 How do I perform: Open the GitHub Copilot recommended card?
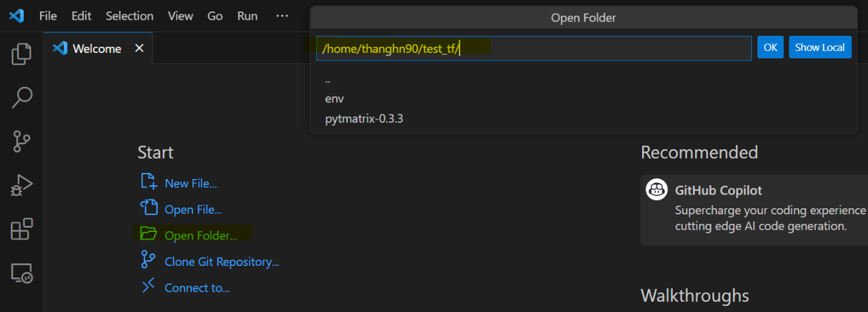pos(754,210)
